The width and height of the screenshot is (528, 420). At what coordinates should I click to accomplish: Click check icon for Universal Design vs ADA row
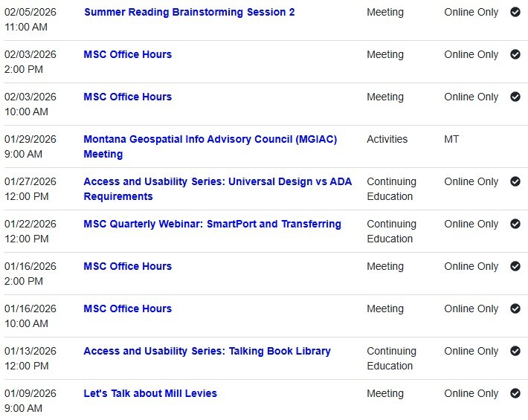[x=515, y=181]
